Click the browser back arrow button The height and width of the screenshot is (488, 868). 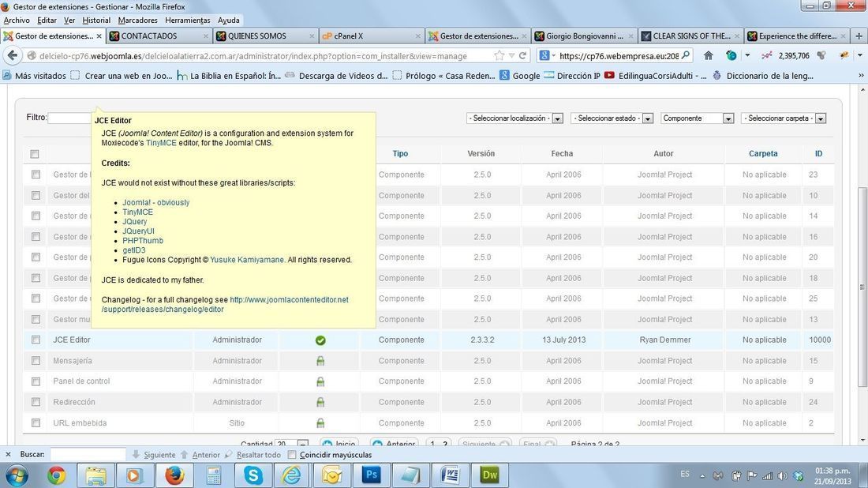13,55
